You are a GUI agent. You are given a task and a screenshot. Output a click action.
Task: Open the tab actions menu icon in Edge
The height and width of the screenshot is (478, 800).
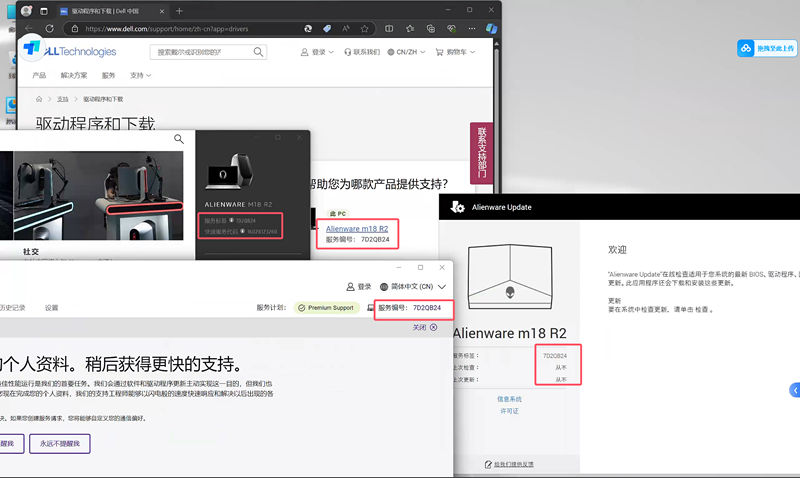pos(44,11)
